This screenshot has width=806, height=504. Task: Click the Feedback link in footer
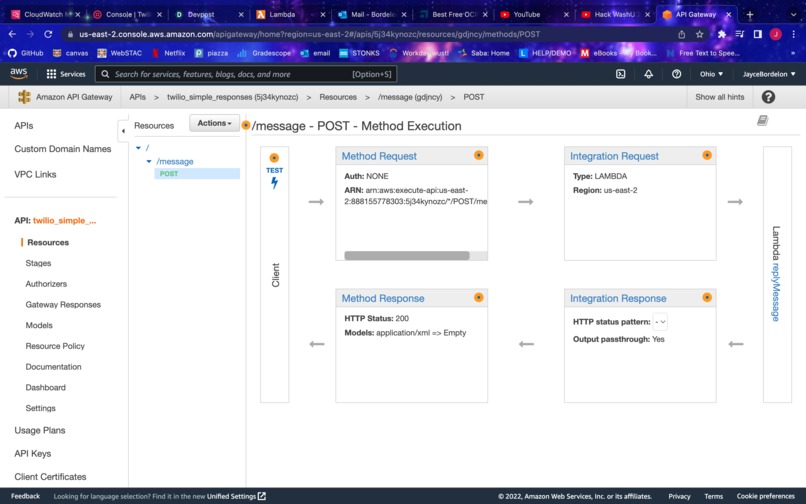click(x=25, y=496)
